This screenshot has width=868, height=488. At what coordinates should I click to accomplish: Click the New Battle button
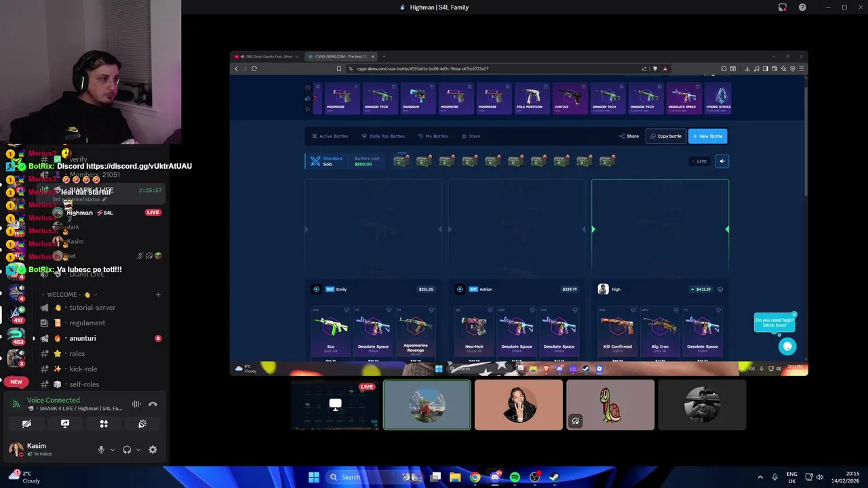click(708, 136)
